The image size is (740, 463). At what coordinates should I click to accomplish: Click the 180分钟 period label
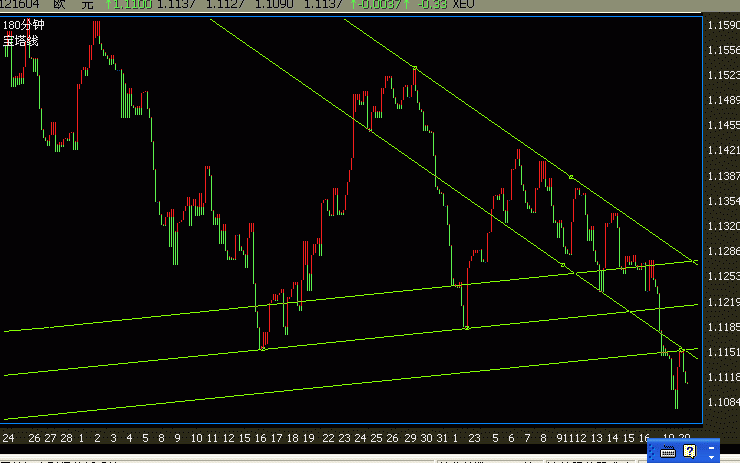(x=24, y=25)
